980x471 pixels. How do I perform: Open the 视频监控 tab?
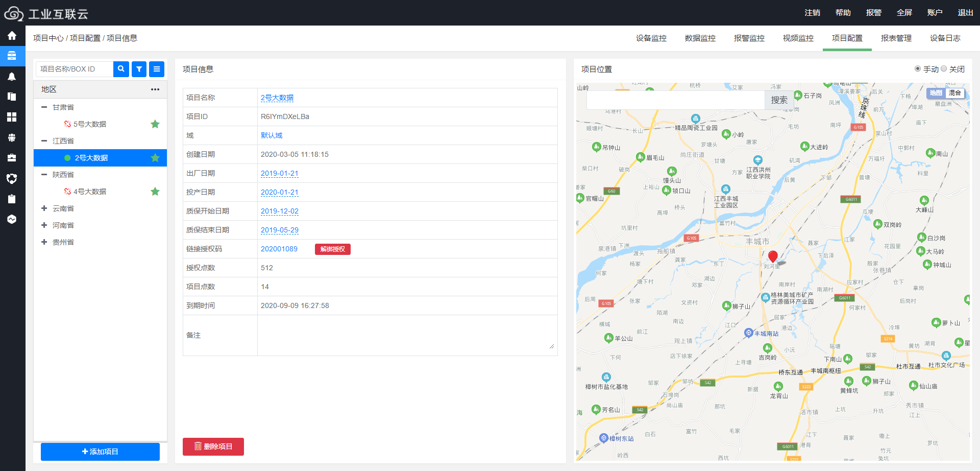click(x=798, y=38)
